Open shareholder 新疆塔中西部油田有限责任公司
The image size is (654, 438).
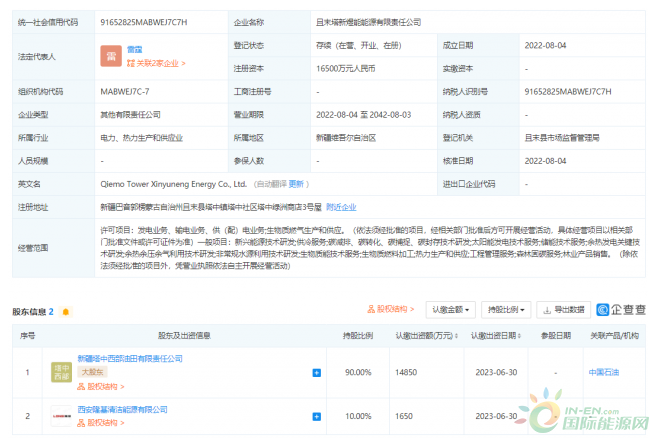[x=130, y=358]
